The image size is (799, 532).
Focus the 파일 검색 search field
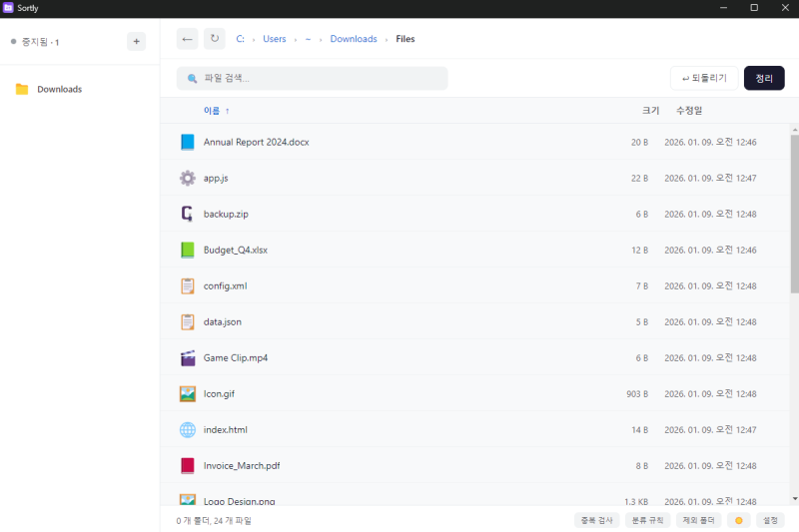tap(313, 79)
